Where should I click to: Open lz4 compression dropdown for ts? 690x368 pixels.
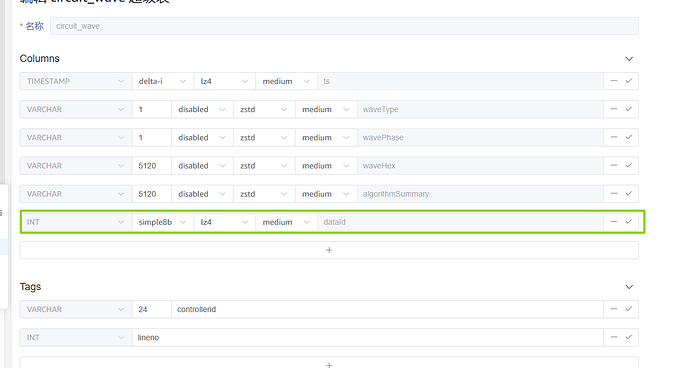224,81
